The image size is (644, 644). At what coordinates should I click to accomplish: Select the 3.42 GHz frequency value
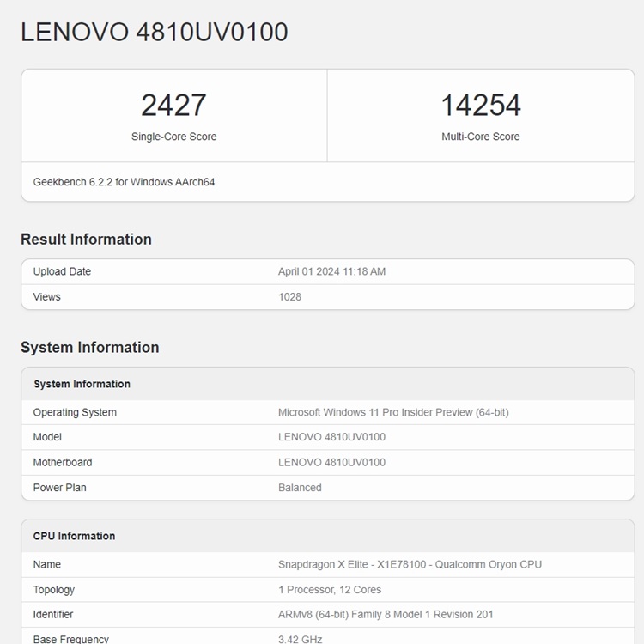(x=301, y=639)
